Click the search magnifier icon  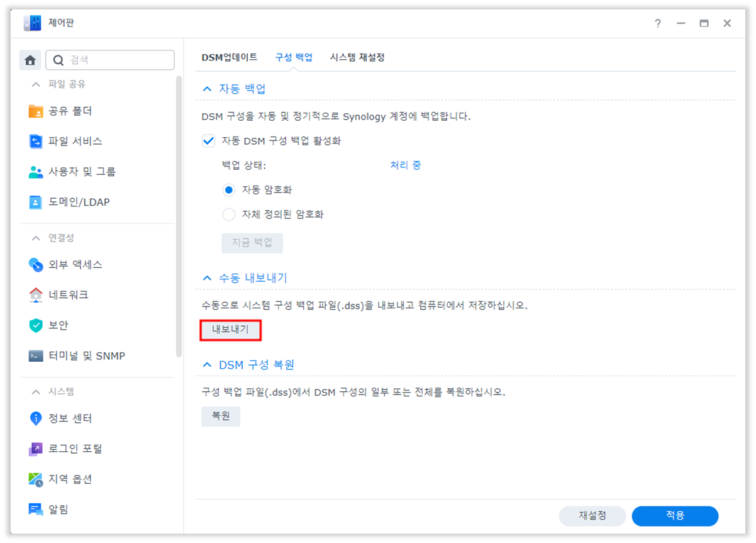58,60
